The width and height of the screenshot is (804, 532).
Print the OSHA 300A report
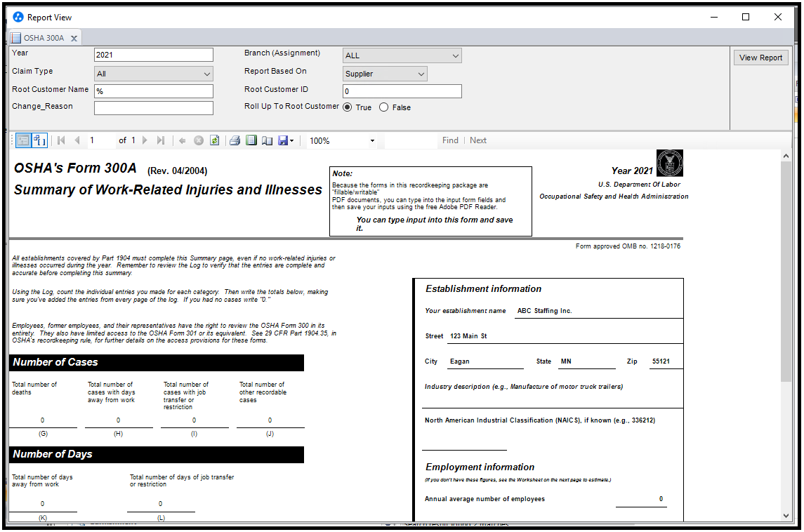coord(235,140)
